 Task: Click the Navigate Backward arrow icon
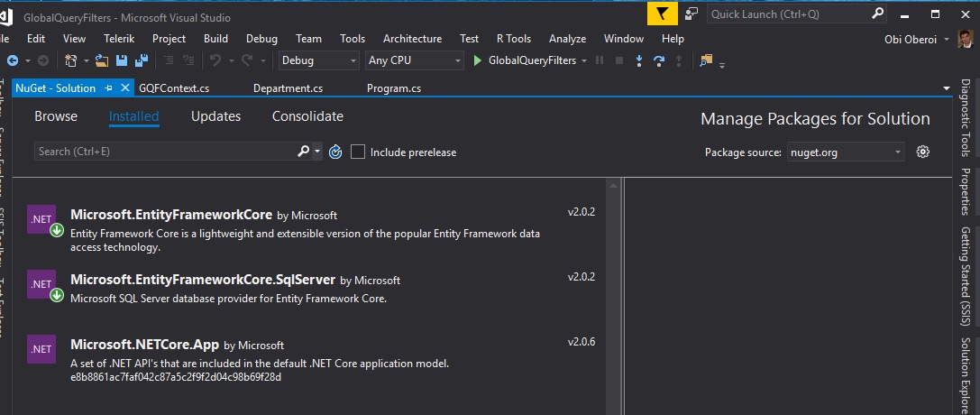[13, 60]
